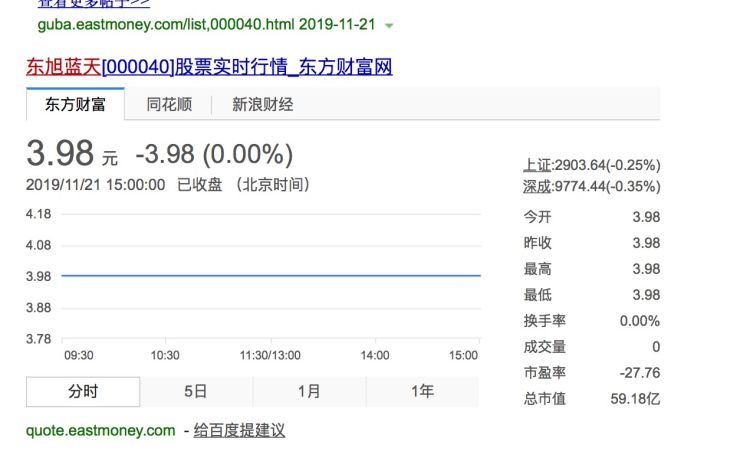Viewport: 750px width, 458px height.
Task: Show the 1年 chart view
Action: [x=422, y=391]
